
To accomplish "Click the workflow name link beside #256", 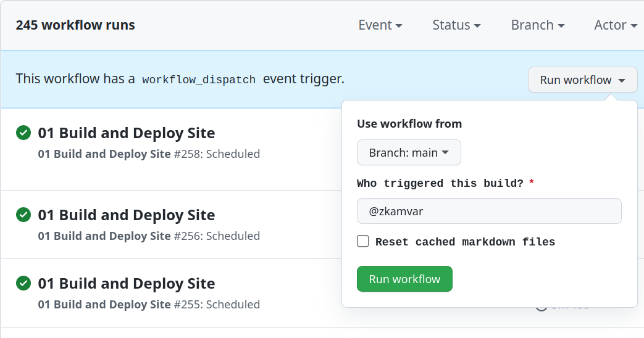I will click(x=104, y=236).
